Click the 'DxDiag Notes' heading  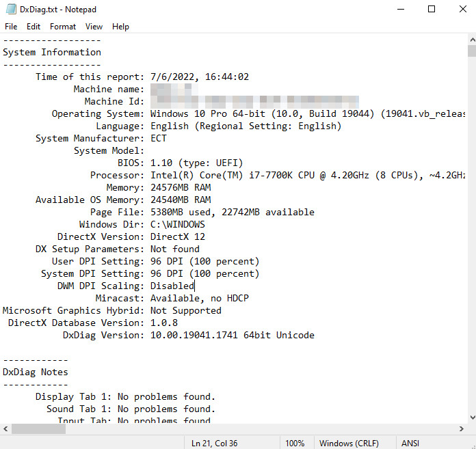click(35, 372)
